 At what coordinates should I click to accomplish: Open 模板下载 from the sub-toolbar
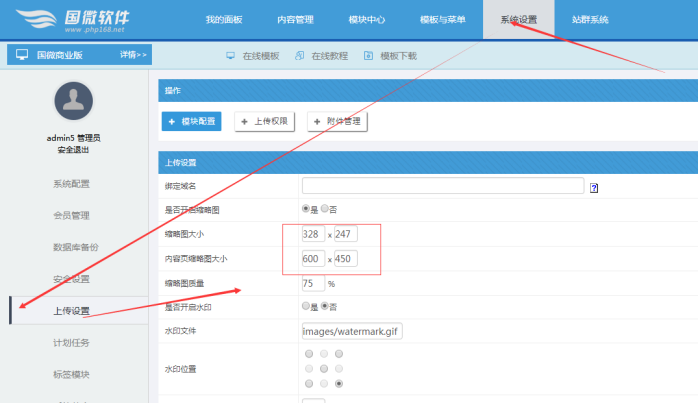[390, 55]
